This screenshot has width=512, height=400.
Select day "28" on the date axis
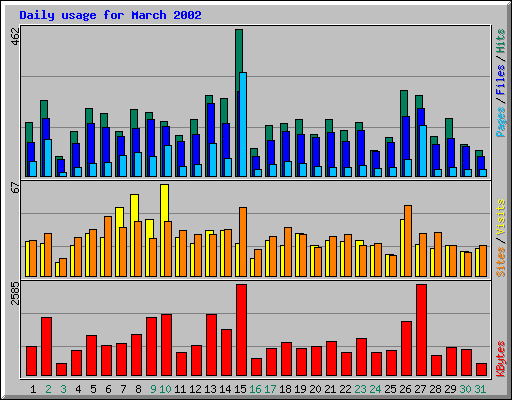(435, 389)
